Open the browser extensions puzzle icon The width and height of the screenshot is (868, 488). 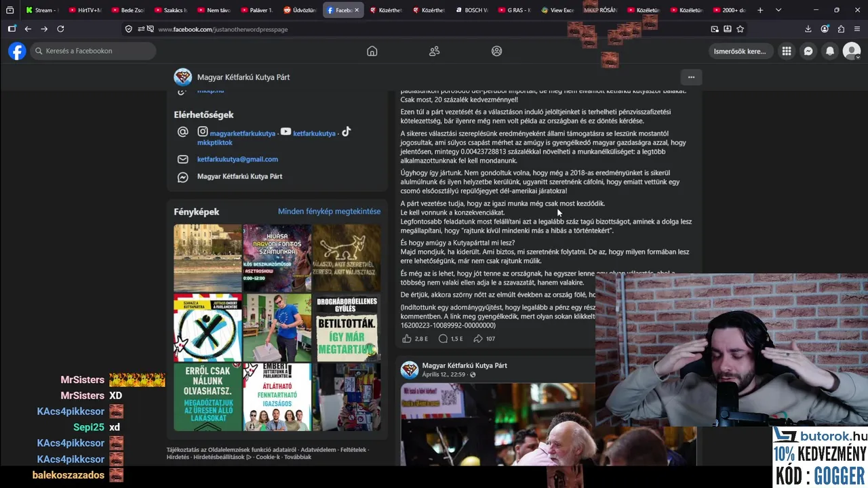point(841,29)
